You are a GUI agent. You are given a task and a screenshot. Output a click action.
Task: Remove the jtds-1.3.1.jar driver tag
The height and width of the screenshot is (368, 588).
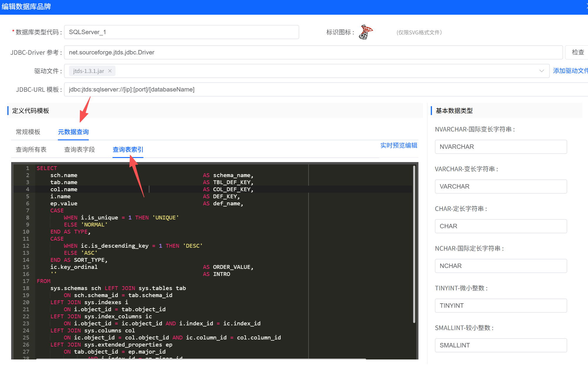[x=110, y=71]
